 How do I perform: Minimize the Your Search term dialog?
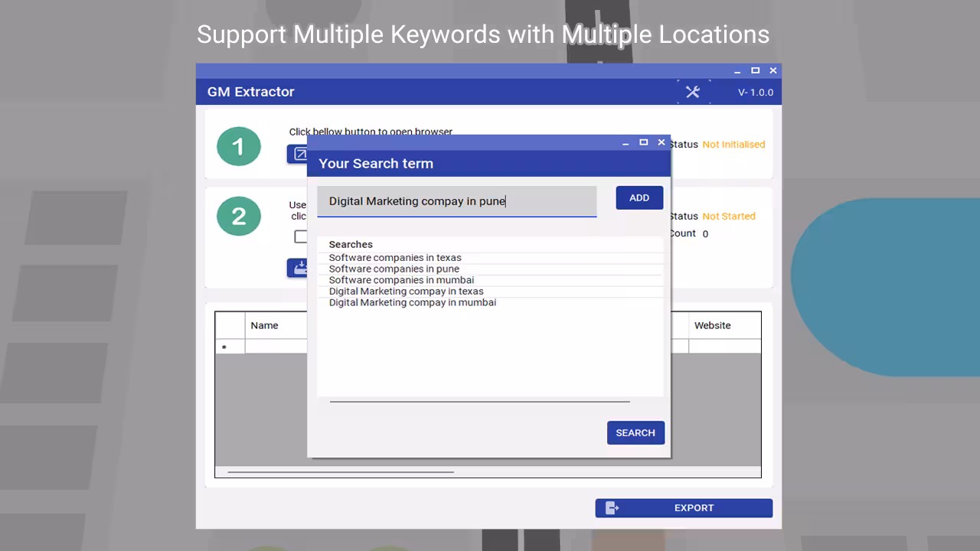pos(626,142)
